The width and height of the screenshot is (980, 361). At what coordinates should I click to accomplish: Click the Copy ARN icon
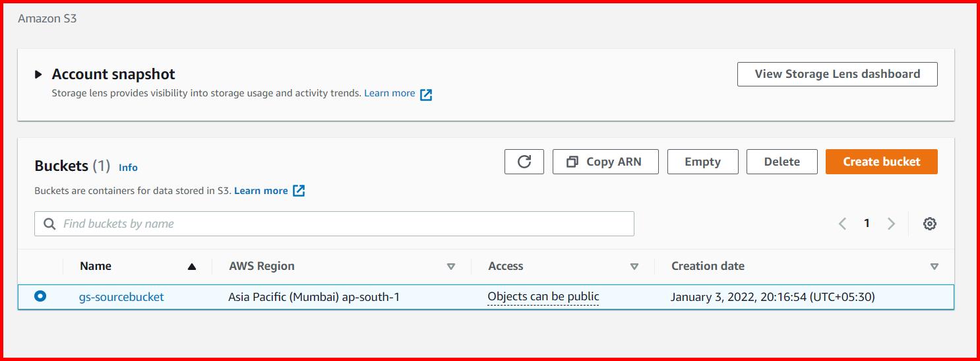tap(572, 162)
